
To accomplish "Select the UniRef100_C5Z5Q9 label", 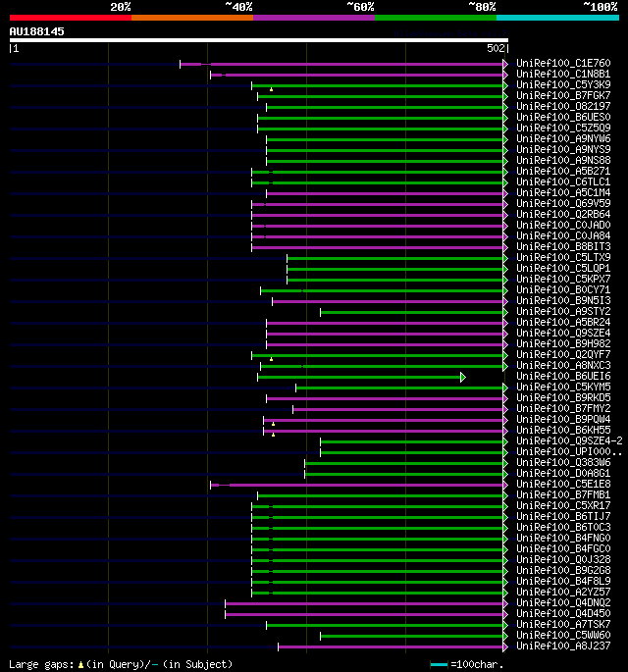I will 563,128.
